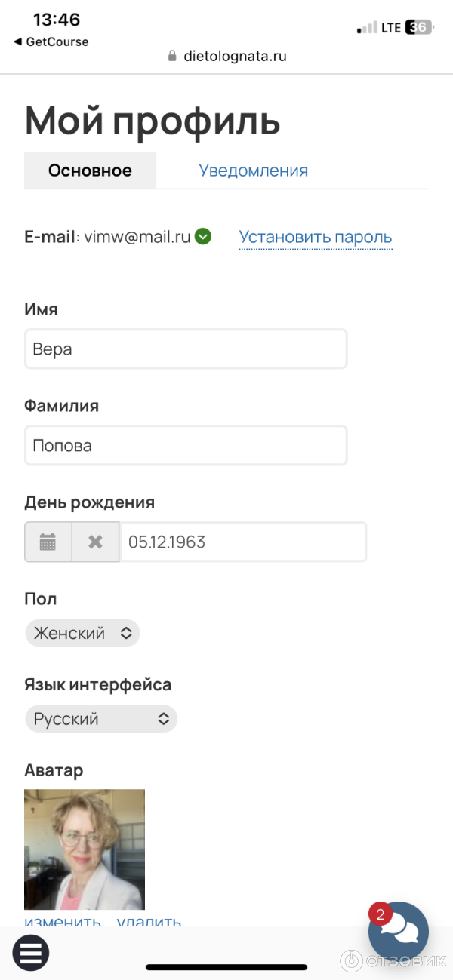Tap the green verified email checkmark
The width and height of the screenshot is (453, 980).
coord(202,237)
